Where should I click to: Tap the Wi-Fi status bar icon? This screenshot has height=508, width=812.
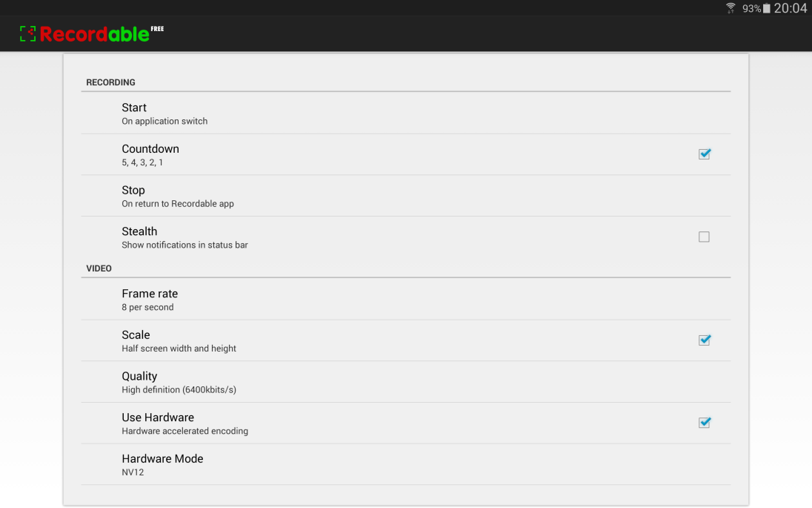click(731, 7)
